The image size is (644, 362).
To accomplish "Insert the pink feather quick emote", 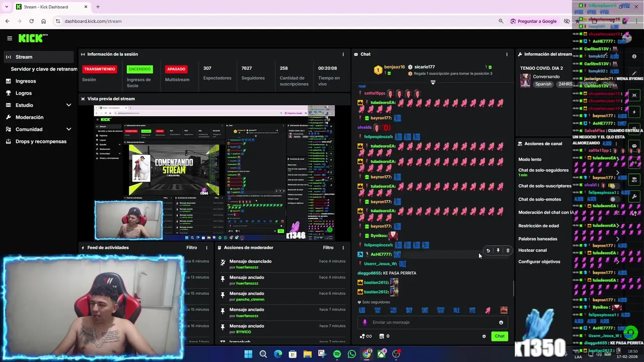I will [x=488, y=311].
